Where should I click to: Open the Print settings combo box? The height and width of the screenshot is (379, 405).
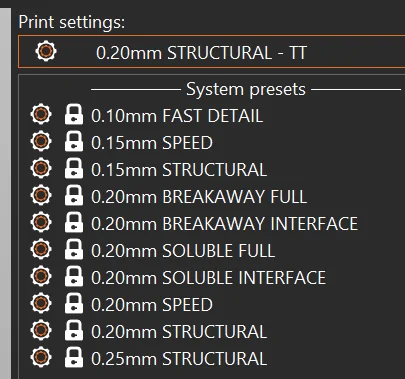[x=212, y=52]
